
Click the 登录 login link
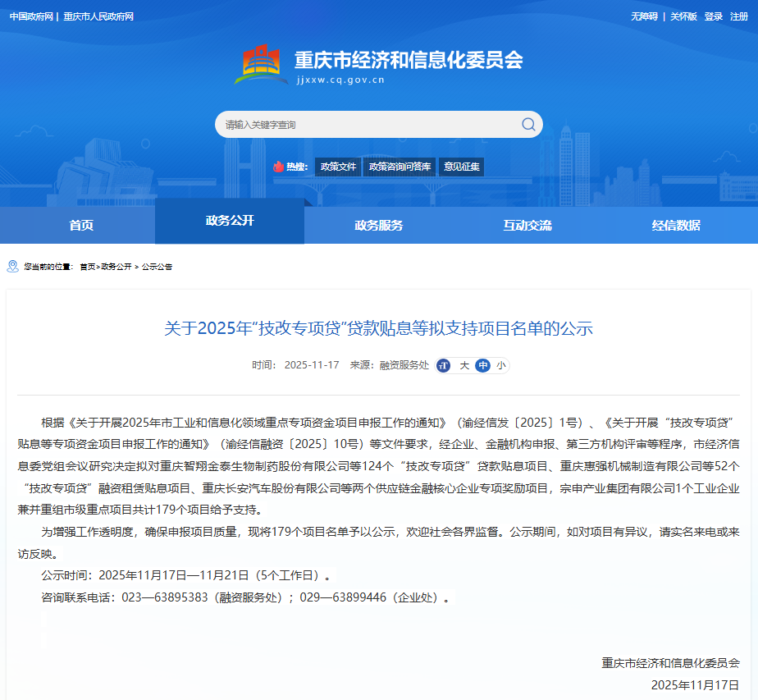tap(713, 16)
